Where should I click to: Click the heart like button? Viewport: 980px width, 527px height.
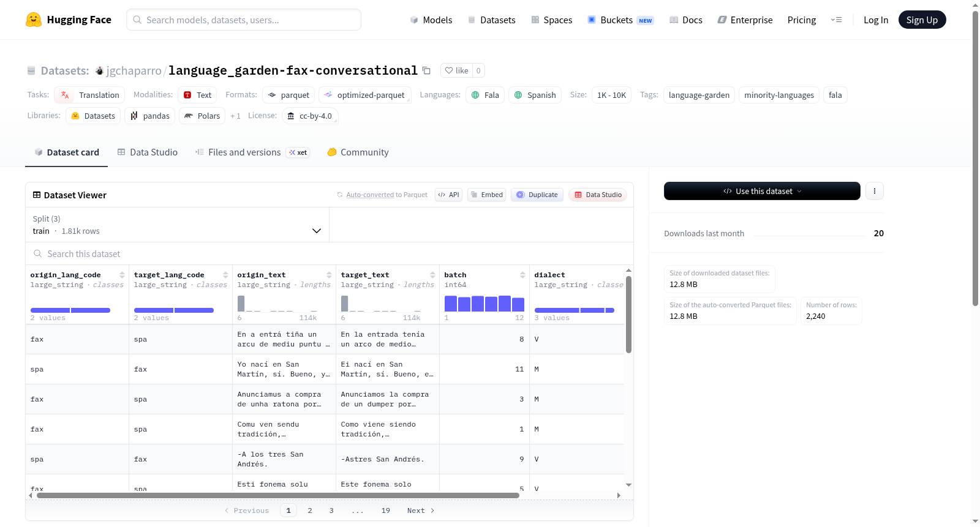456,70
